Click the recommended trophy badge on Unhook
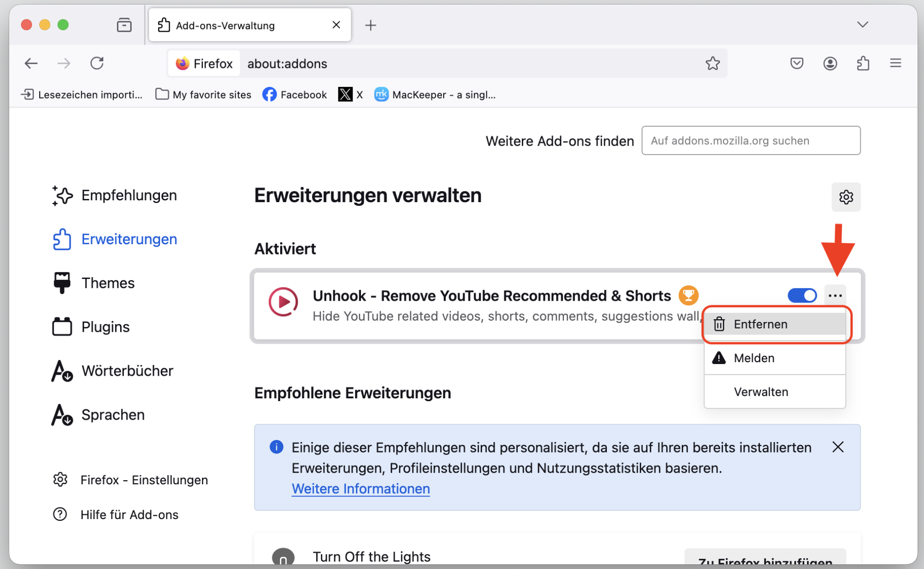Image resolution: width=924 pixels, height=569 pixels. [x=688, y=295]
